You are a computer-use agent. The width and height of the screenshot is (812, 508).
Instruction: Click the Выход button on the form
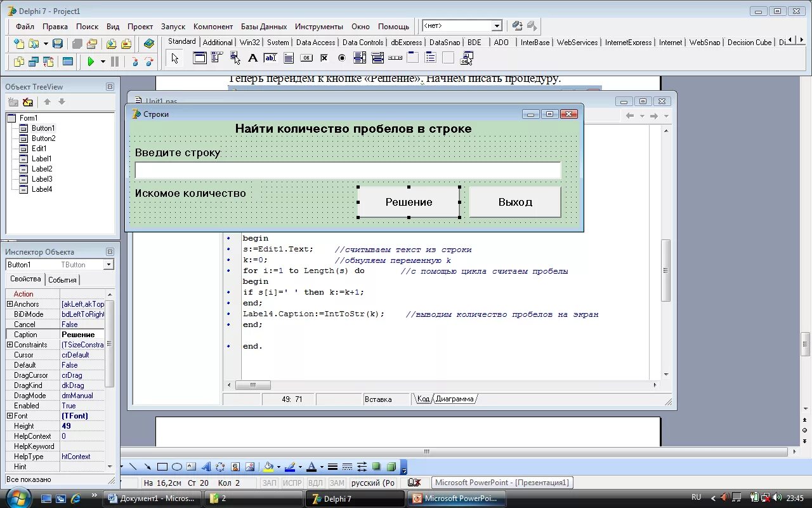[x=515, y=202]
